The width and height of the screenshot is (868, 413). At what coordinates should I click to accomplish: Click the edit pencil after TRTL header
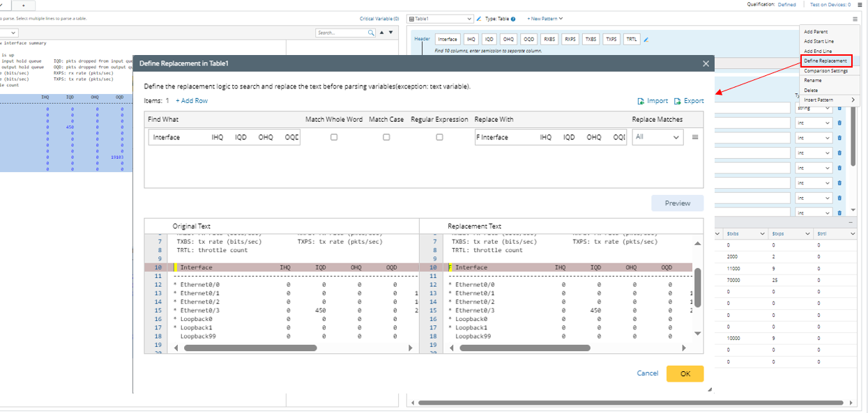click(x=646, y=40)
